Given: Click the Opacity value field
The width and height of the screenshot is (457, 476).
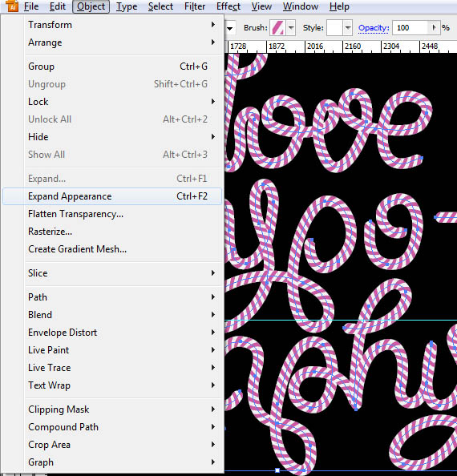Looking at the screenshot, I should pos(410,28).
